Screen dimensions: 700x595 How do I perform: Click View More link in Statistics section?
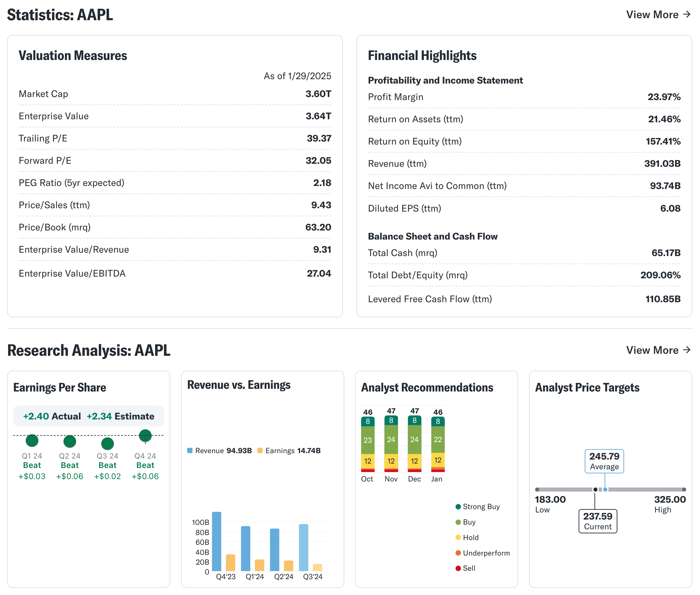point(658,14)
